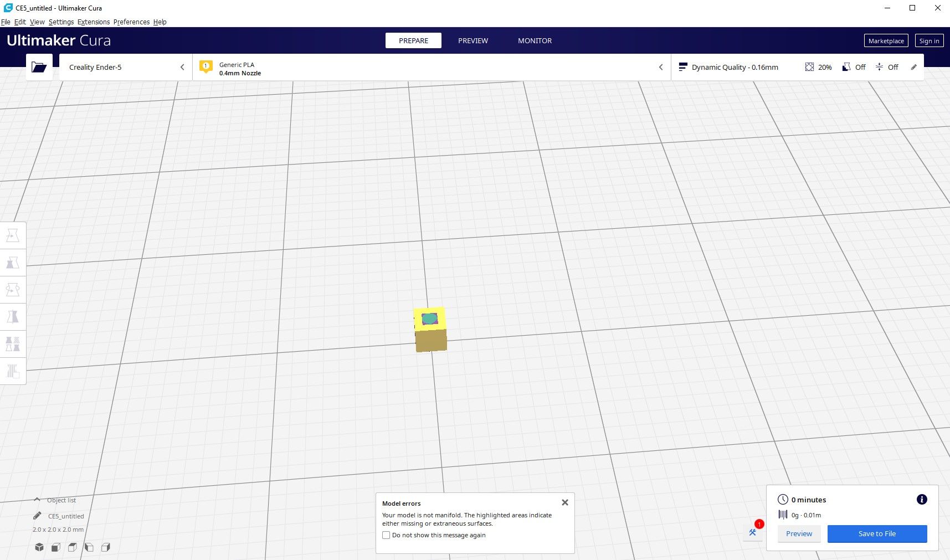Click the Open File folder icon

(x=39, y=67)
